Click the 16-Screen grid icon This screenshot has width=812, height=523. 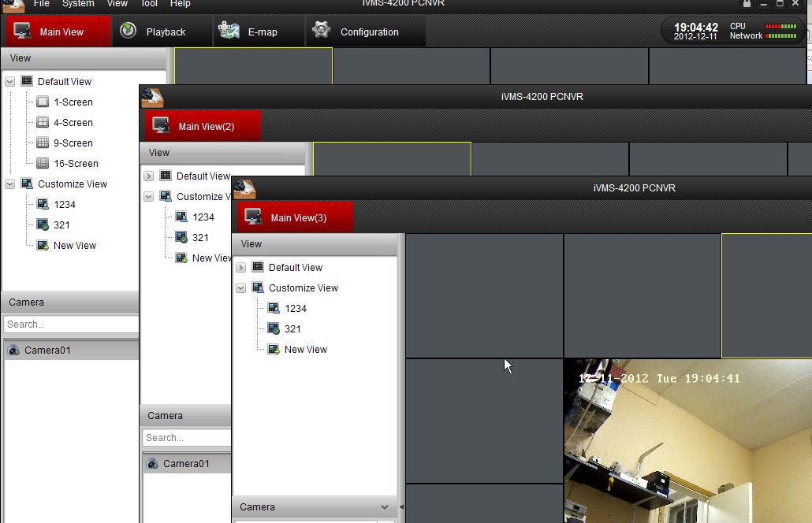[x=43, y=164]
